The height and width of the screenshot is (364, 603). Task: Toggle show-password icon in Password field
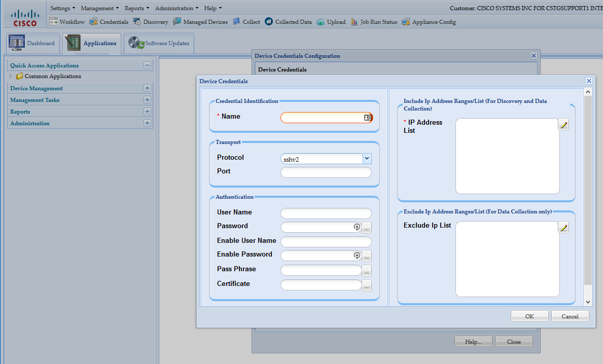tap(357, 227)
